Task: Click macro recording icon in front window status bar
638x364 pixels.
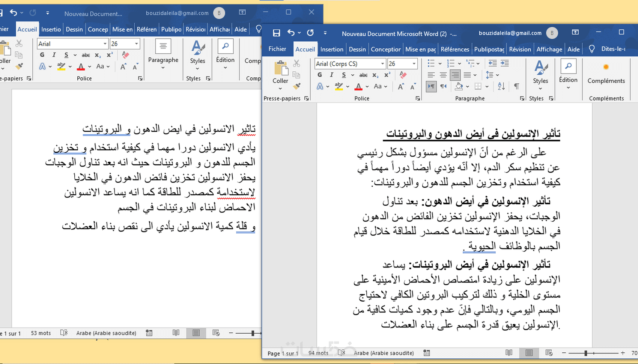Action: 426,353
